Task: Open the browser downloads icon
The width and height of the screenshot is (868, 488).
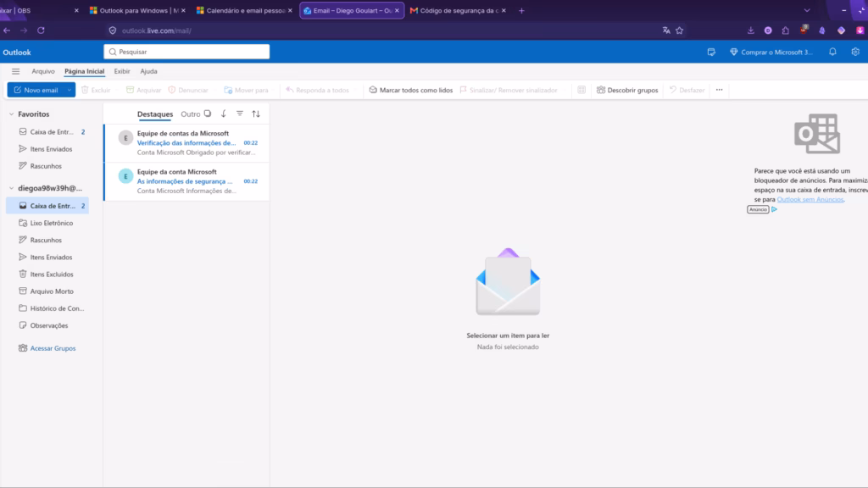Action: 751,30
